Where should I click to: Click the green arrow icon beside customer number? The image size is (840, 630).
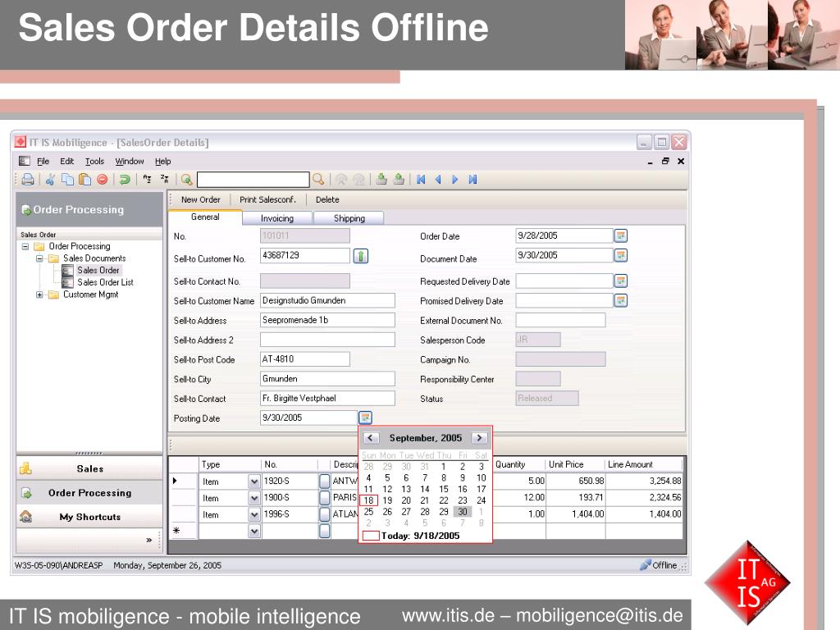[x=361, y=256]
